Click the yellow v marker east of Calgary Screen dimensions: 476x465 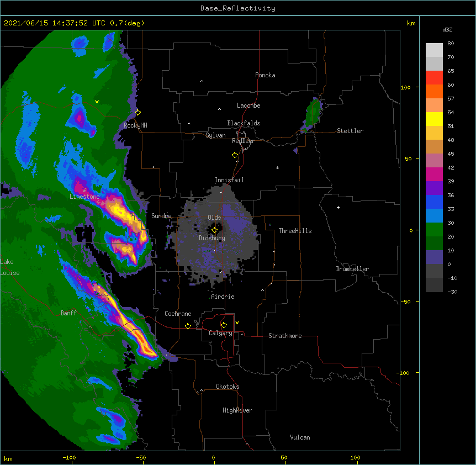pyautogui.click(x=237, y=323)
